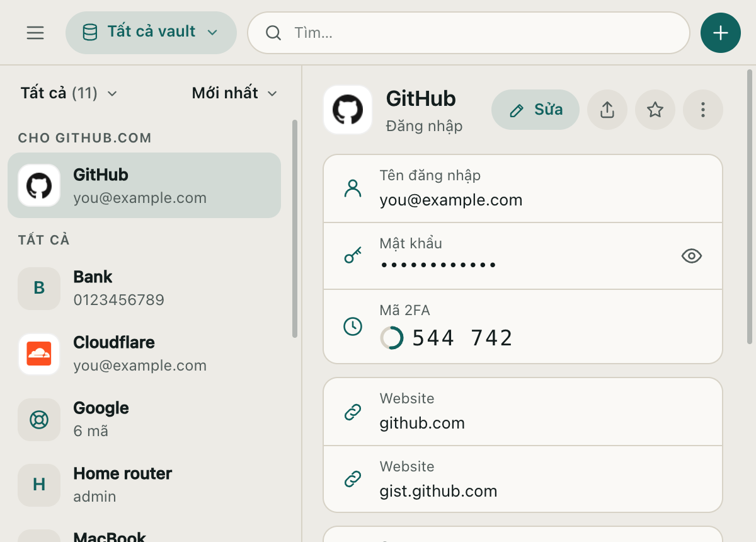Click the vault database icon
Screen dimensions: 756x542
(x=90, y=32)
